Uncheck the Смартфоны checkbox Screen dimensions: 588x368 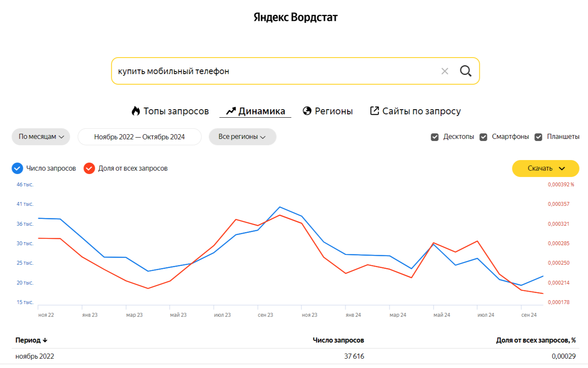484,137
